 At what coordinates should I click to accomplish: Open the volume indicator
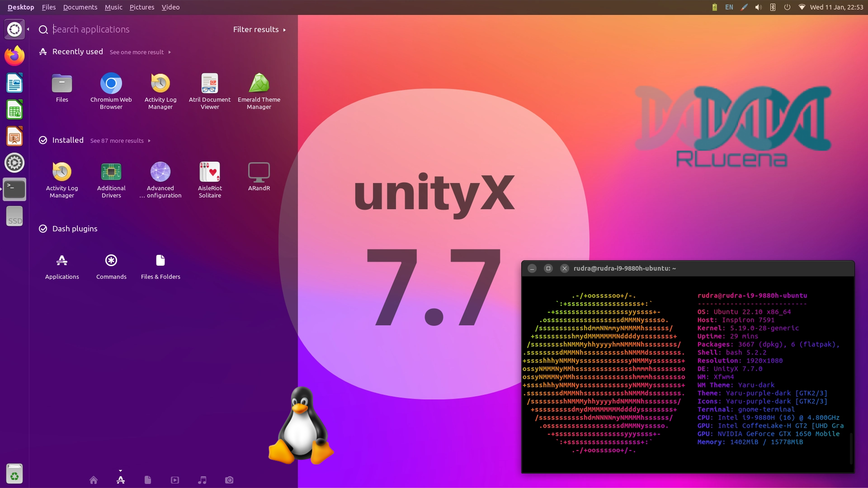pos(758,7)
